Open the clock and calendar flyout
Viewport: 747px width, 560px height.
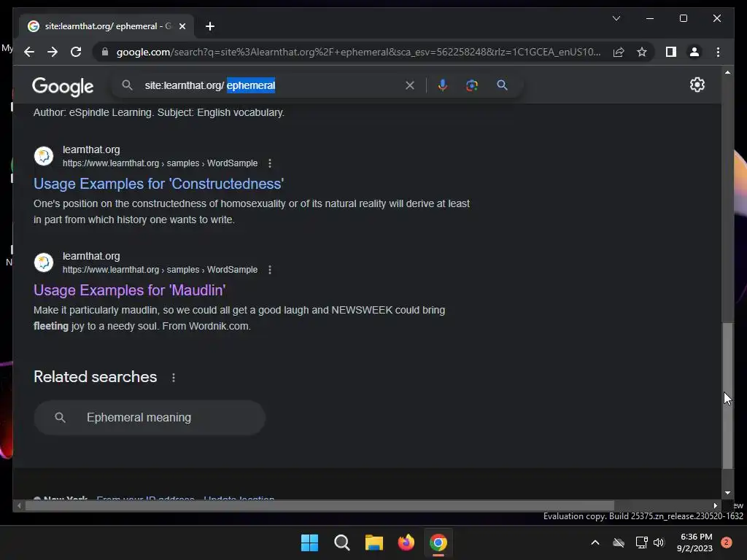click(694, 542)
